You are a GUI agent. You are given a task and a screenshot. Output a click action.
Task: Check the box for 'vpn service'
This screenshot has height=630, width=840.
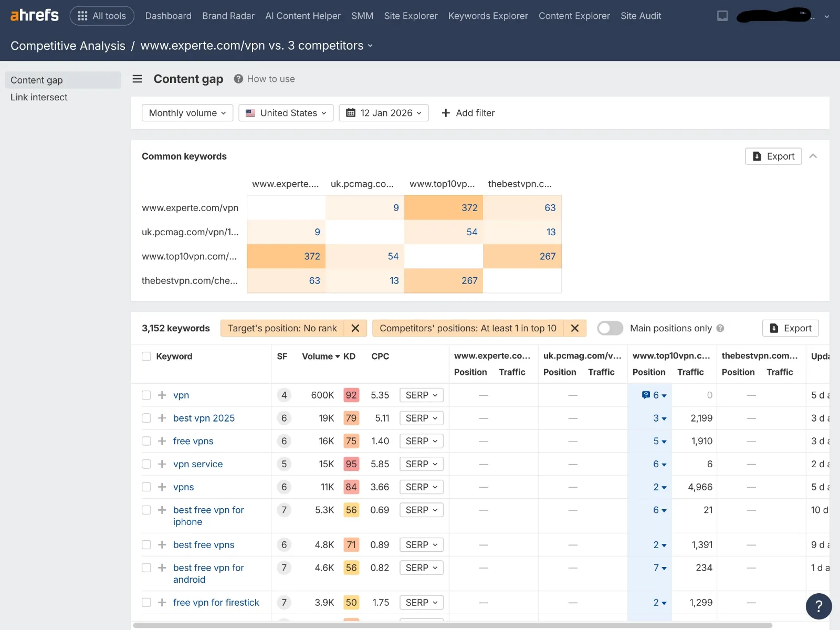click(146, 464)
